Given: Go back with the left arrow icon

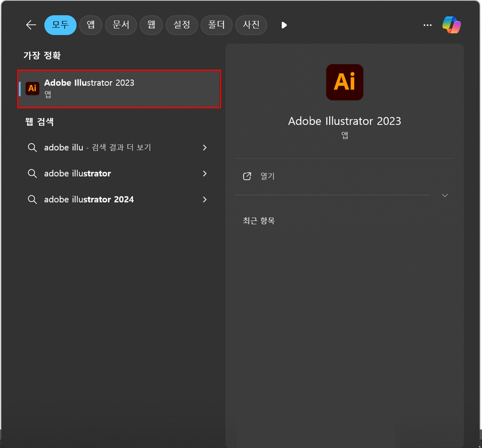Looking at the screenshot, I should tap(31, 25).
